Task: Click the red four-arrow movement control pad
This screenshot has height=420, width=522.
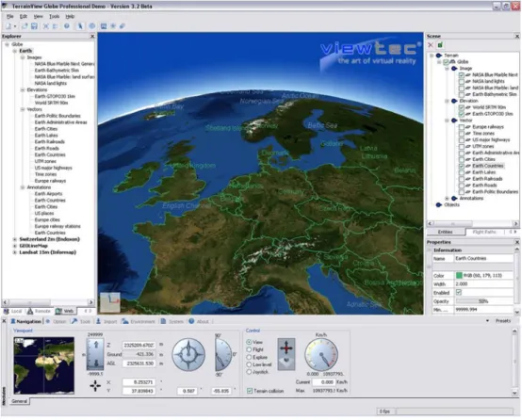Action: coord(286,348)
